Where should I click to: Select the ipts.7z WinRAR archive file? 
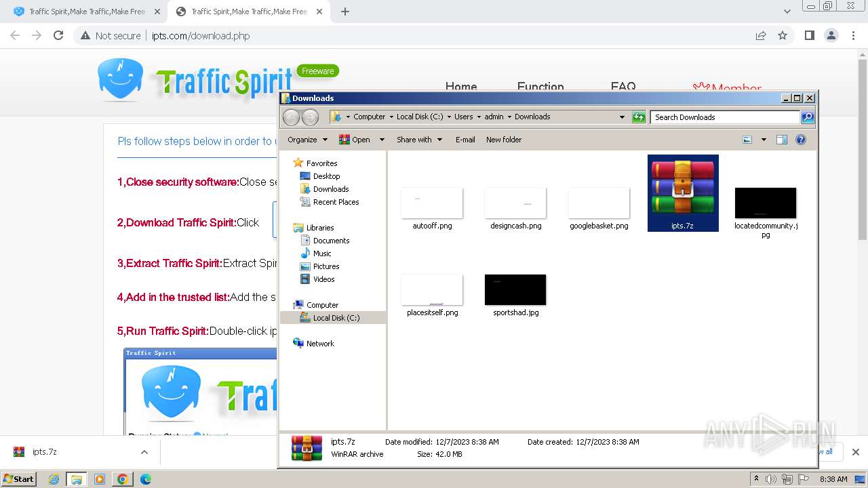(x=683, y=193)
